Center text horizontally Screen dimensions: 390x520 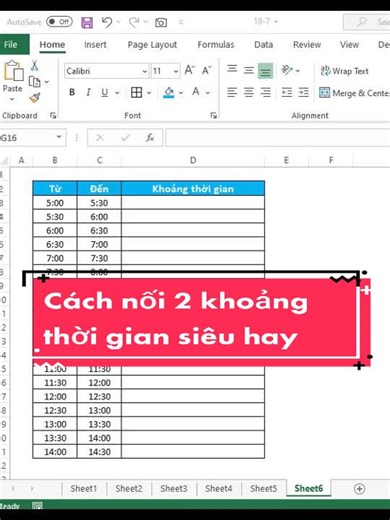tap(249, 92)
